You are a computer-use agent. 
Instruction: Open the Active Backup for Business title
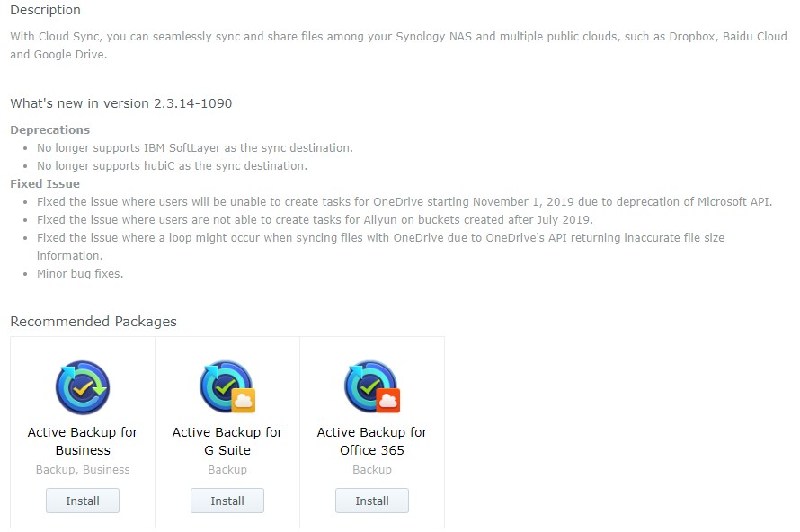[83, 441]
